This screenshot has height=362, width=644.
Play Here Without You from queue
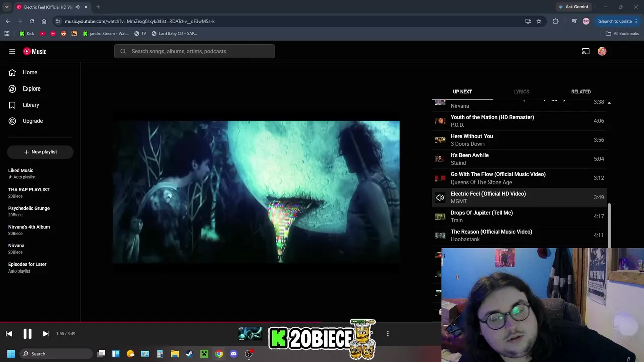(519, 140)
